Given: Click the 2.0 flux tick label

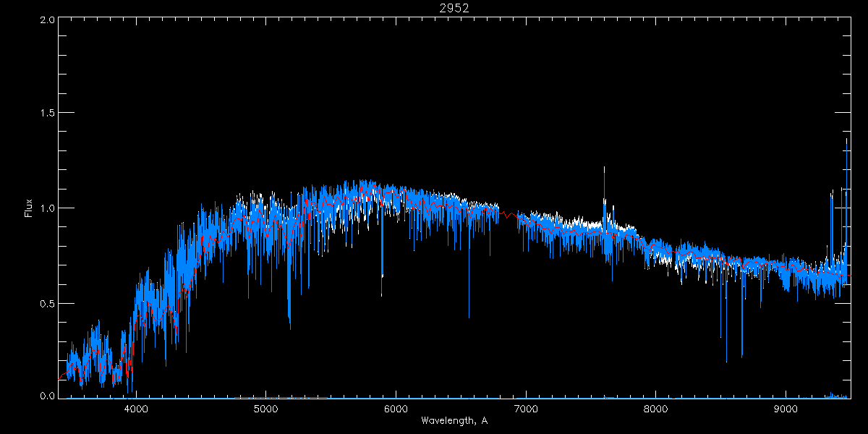Looking at the screenshot, I should click(x=47, y=20).
